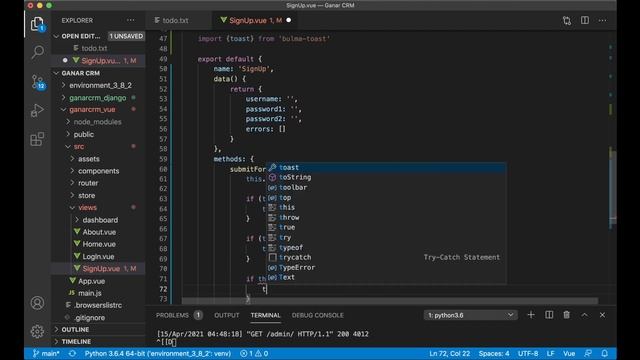Open the python3.6 terminal selector dropdown
The width and height of the screenshot is (640, 360).
pos(470,315)
